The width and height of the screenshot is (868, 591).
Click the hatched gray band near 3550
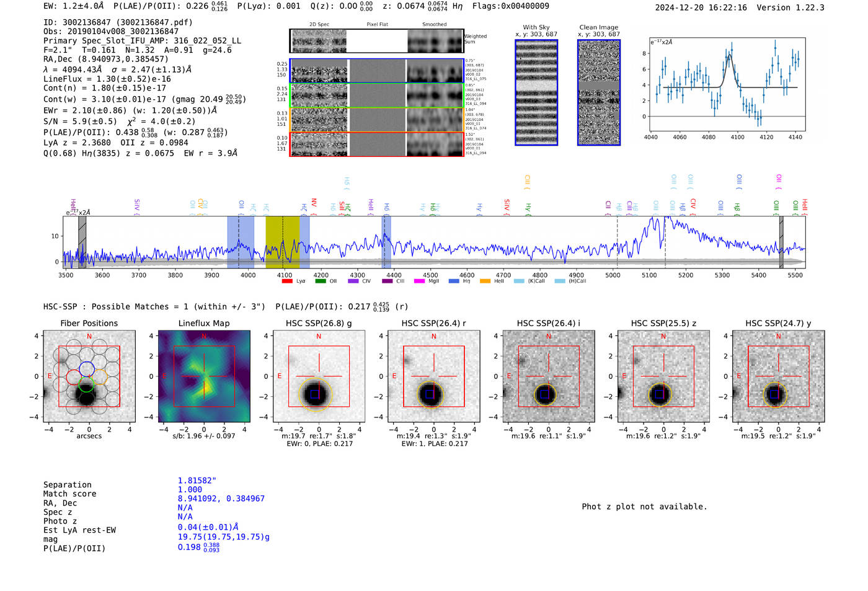pos(82,242)
